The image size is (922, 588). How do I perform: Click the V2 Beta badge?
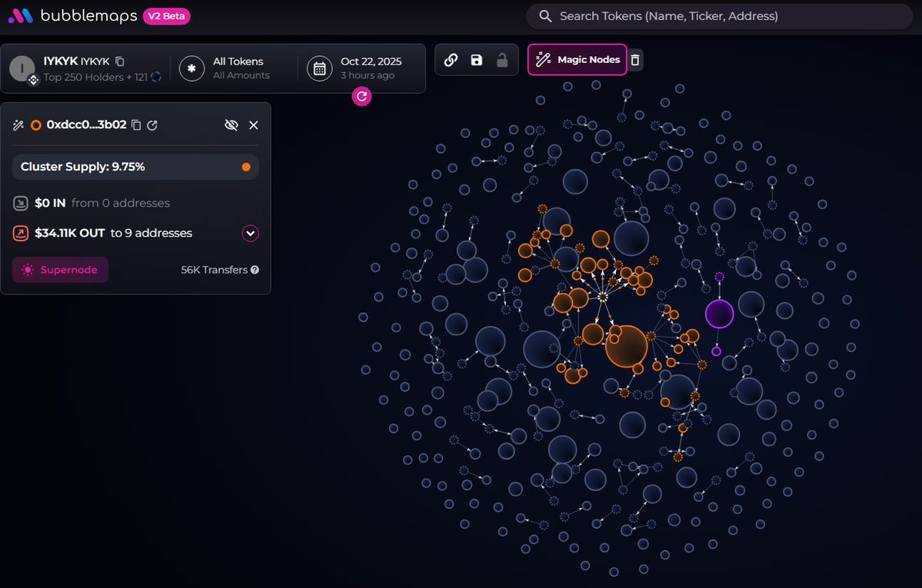[166, 15]
